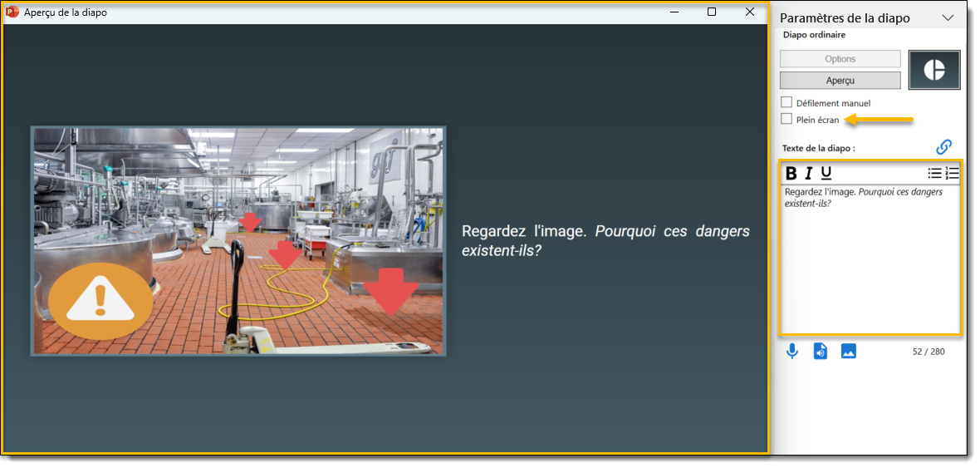Add an image with the picture icon
The width and height of the screenshot is (980, 468).
[848, 351]
